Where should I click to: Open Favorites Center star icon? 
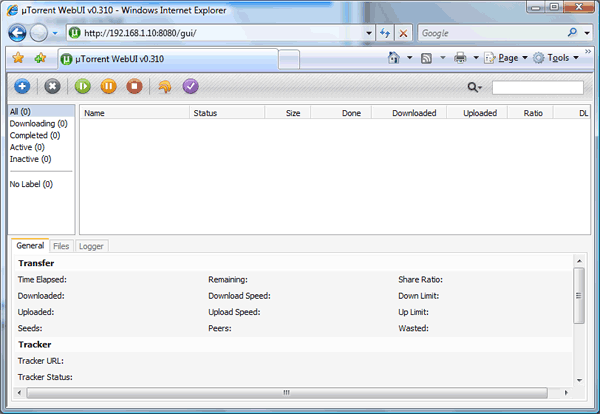(x=18, y=58)
